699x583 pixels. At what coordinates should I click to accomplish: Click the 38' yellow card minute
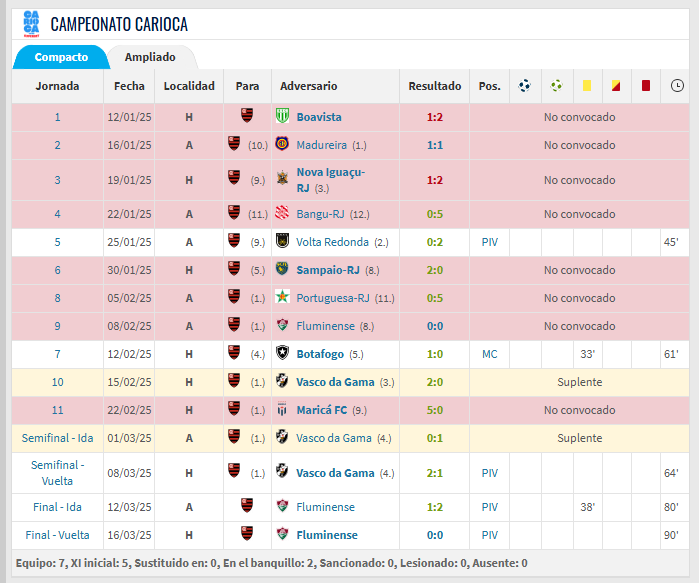(588, 507)
